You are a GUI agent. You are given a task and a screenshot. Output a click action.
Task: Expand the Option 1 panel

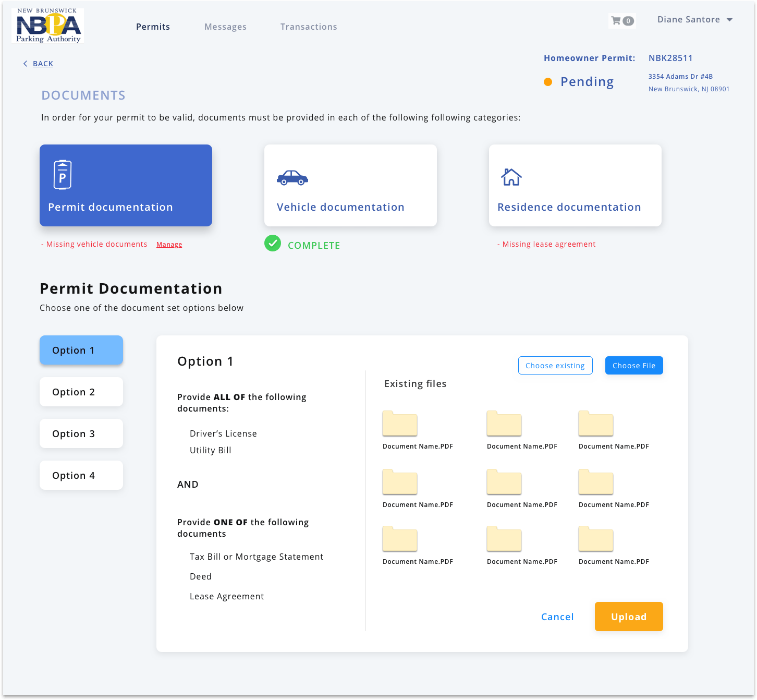tap(81, 350)
